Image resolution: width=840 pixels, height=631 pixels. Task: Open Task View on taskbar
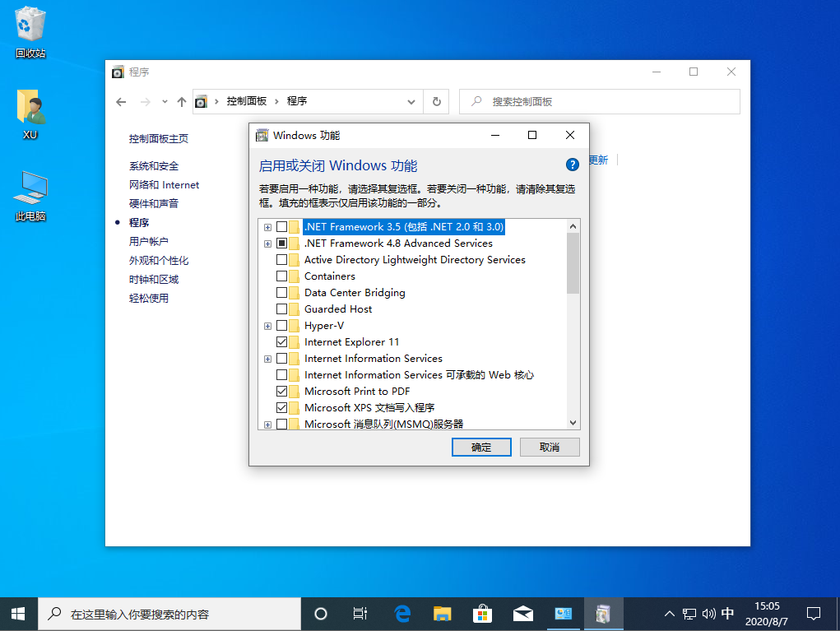(x=360, y=614)
